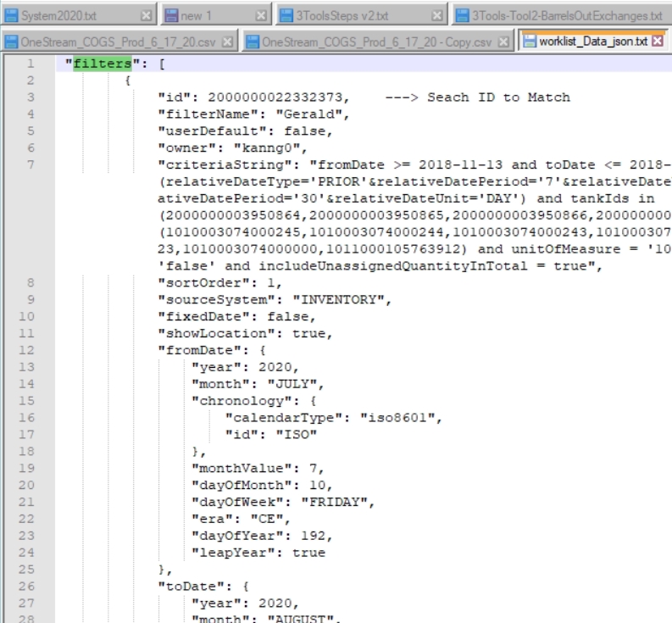Viewport: 672px width, 623px height.
Task: Close the OneStream Copy.csv tab
Action: pyautogui.click(x=503, y=42)
